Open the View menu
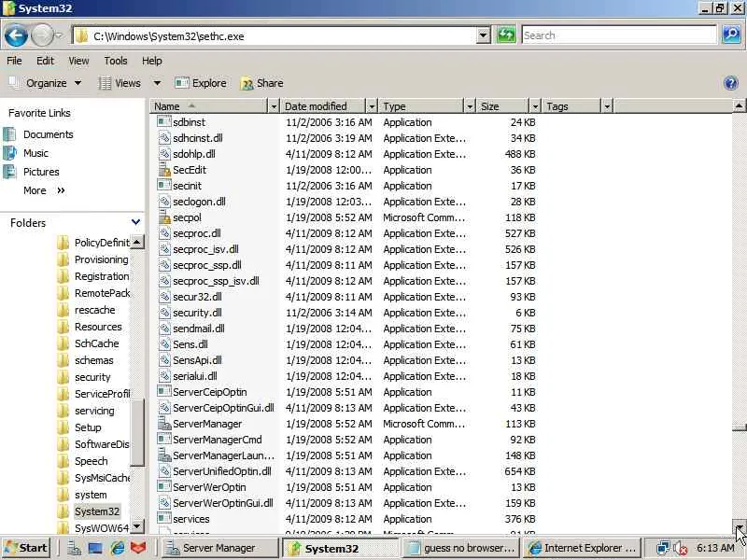Image resolution: width=747 pixels, height=560 pixels. click(78, 61)
